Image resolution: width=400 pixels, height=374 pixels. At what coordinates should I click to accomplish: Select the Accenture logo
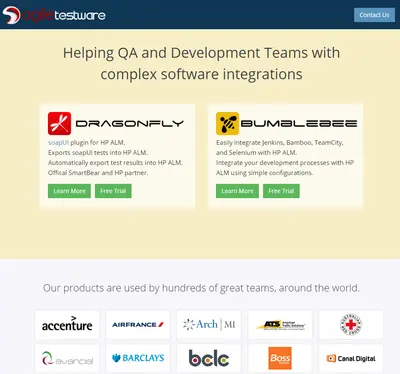click(x=67, y=324)
